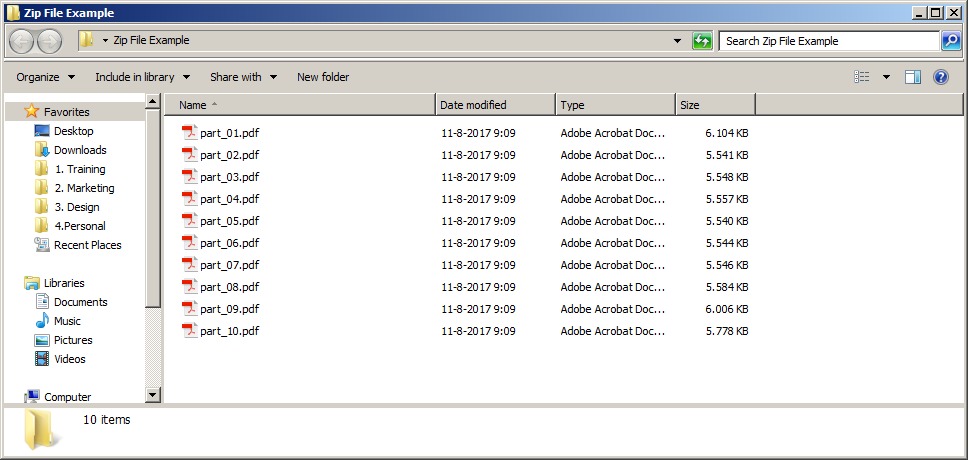Click the 6.104 KB size cell
The height and width of the screenshot is (460, 968).
(727, 133)
